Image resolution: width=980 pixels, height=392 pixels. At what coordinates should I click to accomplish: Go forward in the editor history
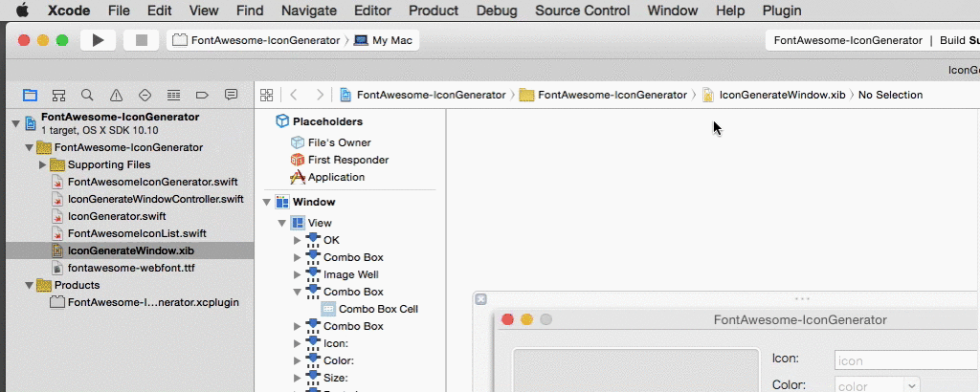tap(320, 95)
